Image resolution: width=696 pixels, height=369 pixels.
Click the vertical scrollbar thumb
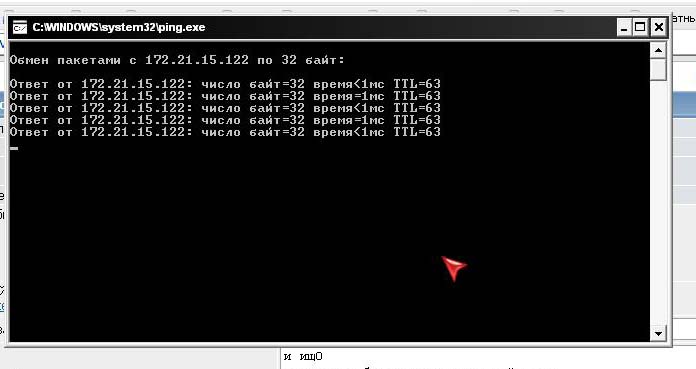pyautogui.click(x=658, y=70)
